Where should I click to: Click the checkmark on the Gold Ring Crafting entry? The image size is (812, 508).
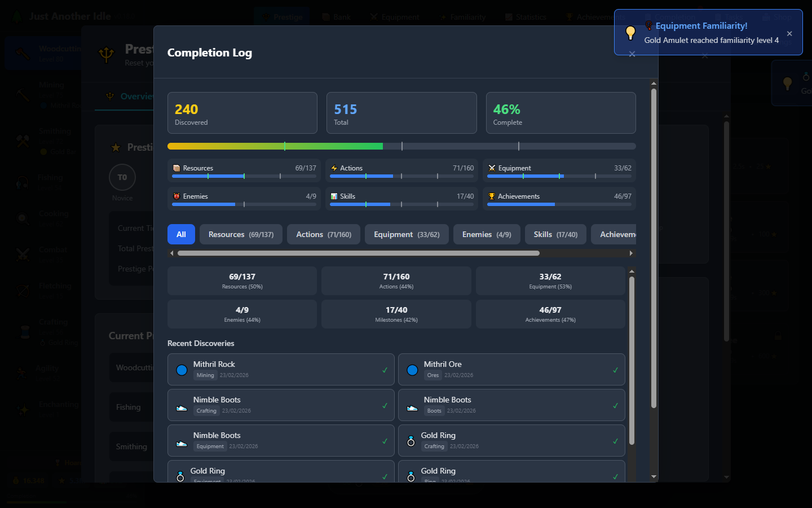[615, 441]
